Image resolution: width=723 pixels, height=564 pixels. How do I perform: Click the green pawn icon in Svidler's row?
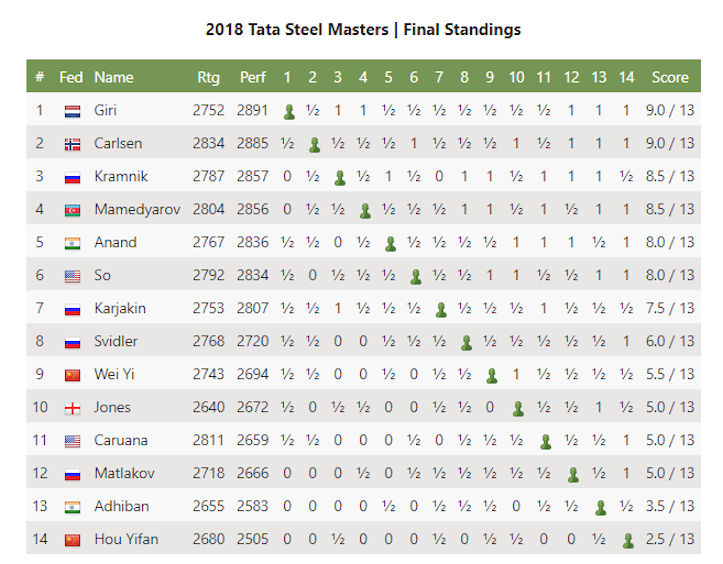467,343
